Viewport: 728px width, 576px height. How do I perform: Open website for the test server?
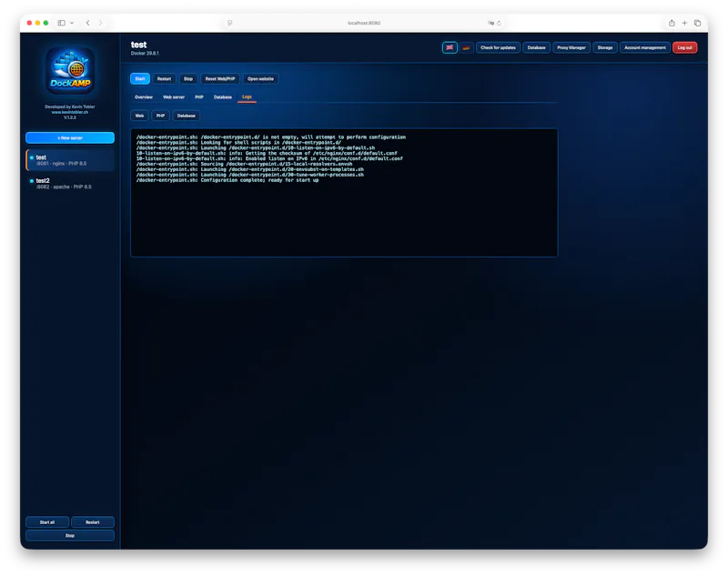coord(260,79)
